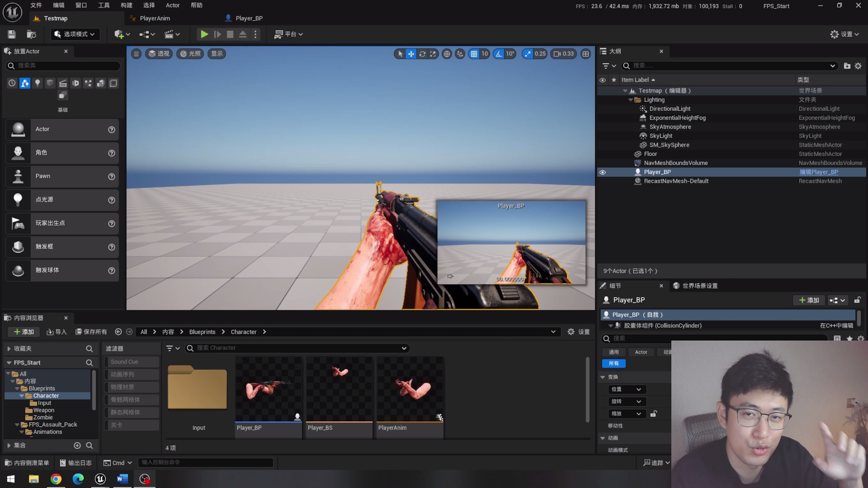Collapse the Lighting folder in outliner
Screen dimensions: 868x488
coord(631,100)
